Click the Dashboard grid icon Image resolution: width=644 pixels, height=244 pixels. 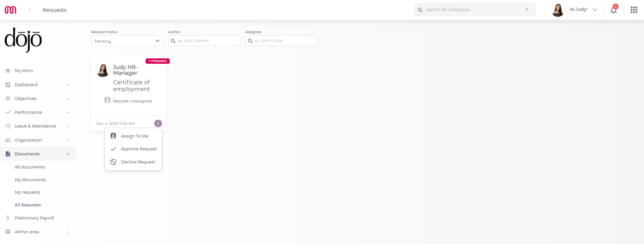pos(8,85)
